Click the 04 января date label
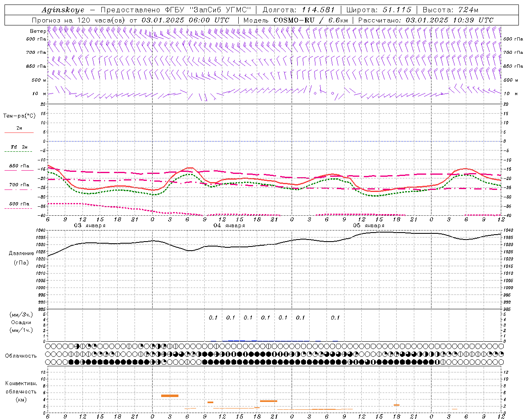 [229, 226]
